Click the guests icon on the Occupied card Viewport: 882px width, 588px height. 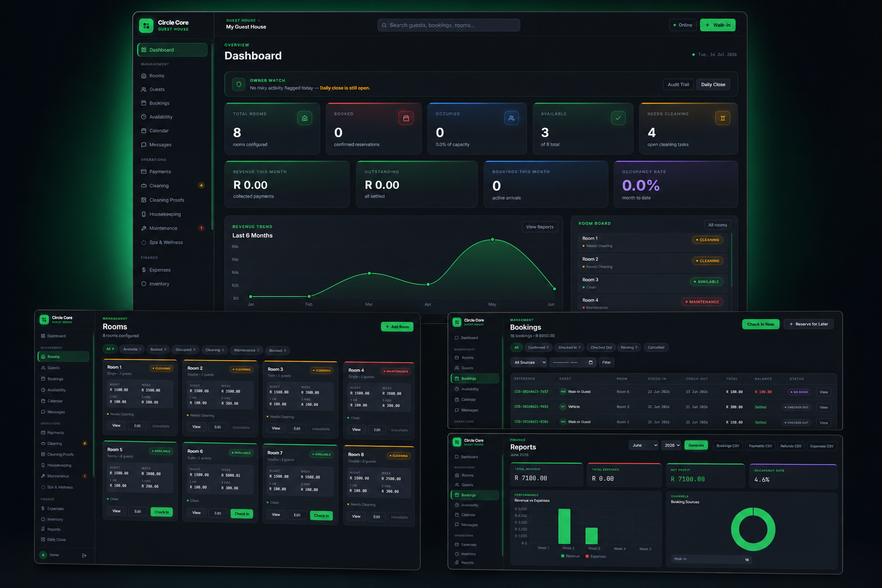pyautogui.click(x=511, y=118)
